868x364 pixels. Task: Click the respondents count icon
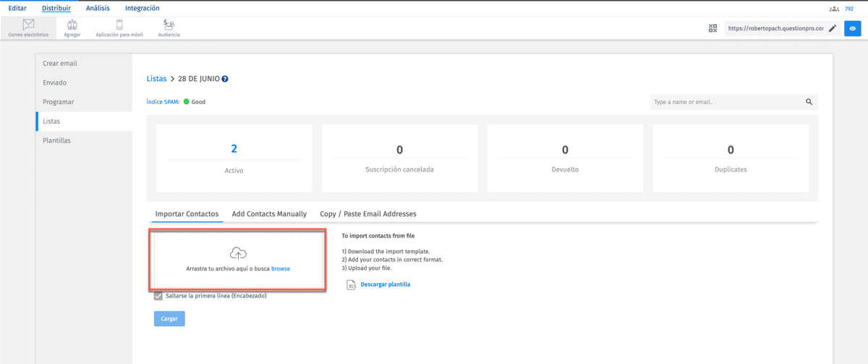coord(834,9)
